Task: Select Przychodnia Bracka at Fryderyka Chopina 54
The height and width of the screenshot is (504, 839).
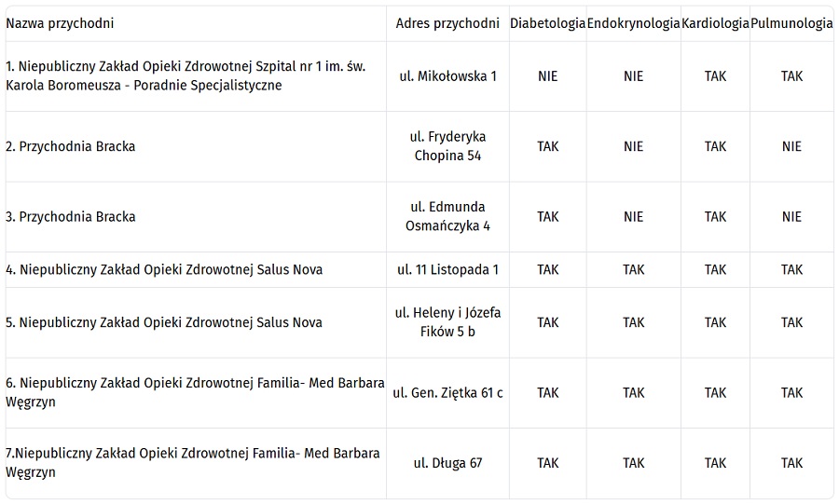Action: click(71, 146)
